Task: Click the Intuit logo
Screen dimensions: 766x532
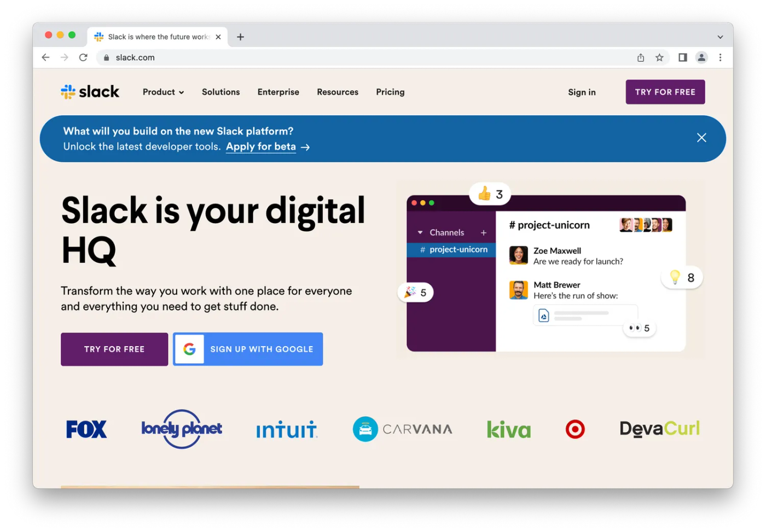Action: [287, 430]
